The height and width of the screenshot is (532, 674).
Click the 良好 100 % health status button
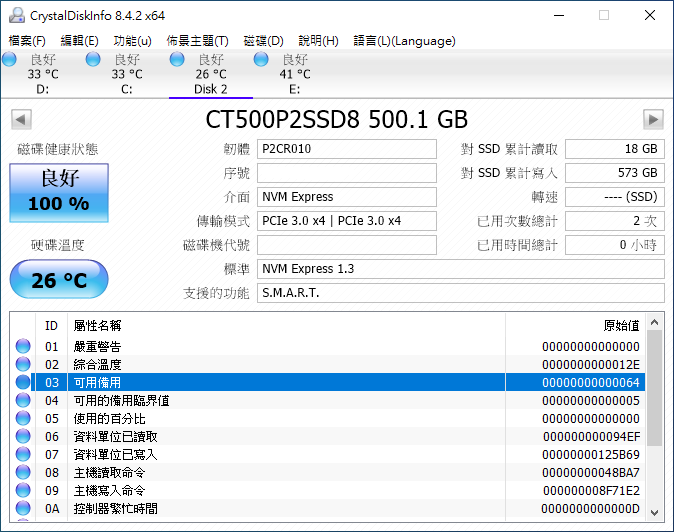(59, 193)
